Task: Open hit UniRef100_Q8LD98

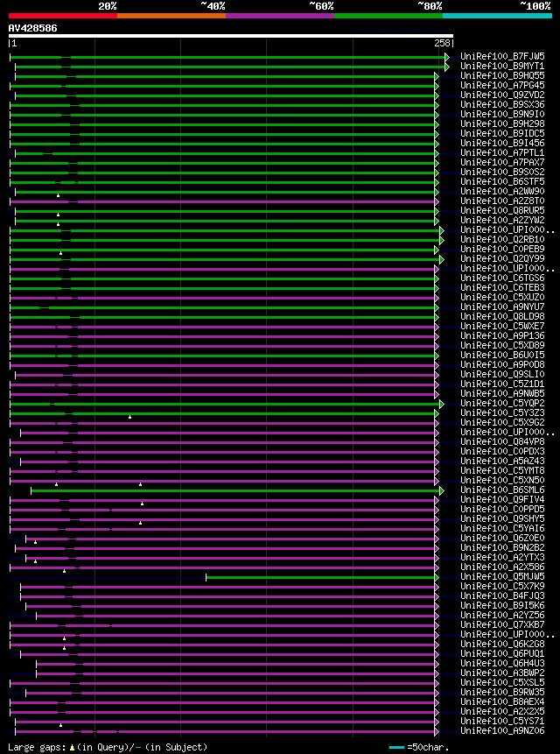Action: (x=502, y=316)
